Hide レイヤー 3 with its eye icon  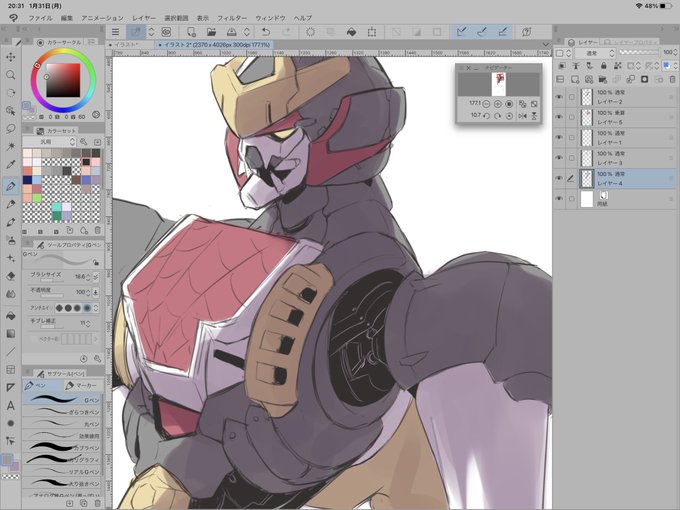point(559,158)
